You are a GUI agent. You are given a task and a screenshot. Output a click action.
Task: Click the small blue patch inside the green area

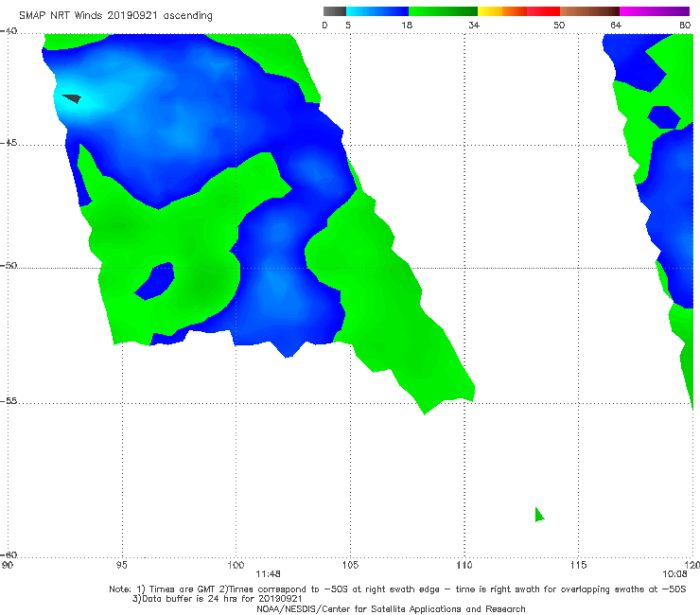(154, 281)
